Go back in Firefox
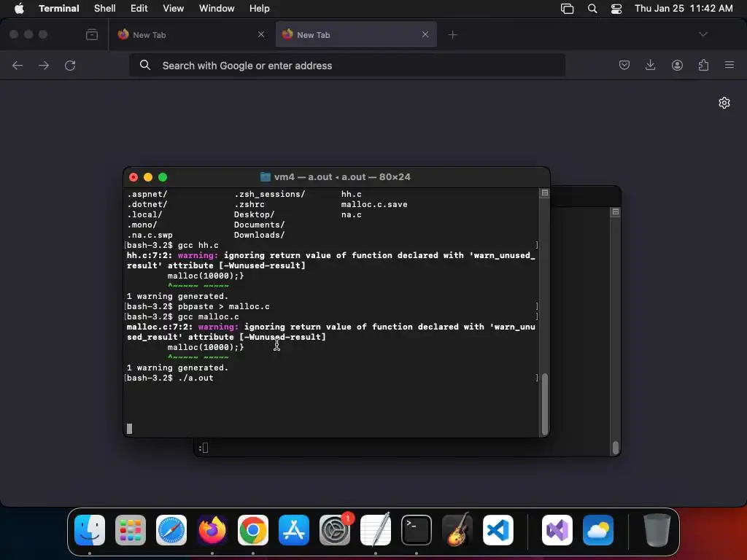The height and width of the screenshot is (560, 747). pos(18,65)
